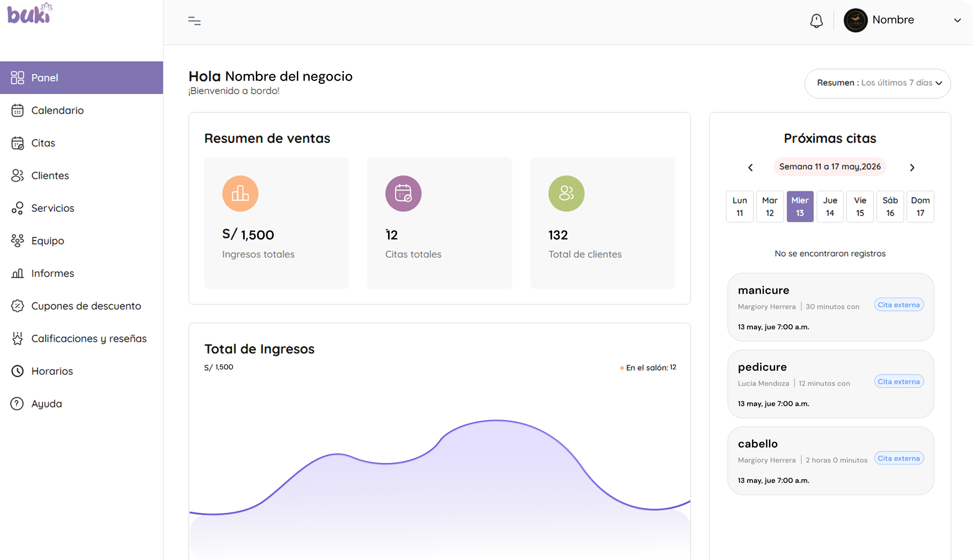Click the Horarios clock icon
The image size is (973, 560).
tap(17, 371)
